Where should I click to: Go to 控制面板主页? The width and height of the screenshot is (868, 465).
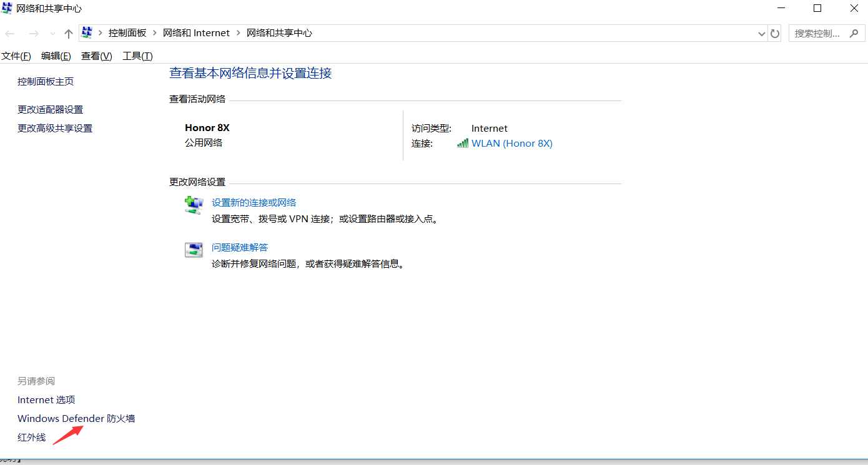pos(46,82)
